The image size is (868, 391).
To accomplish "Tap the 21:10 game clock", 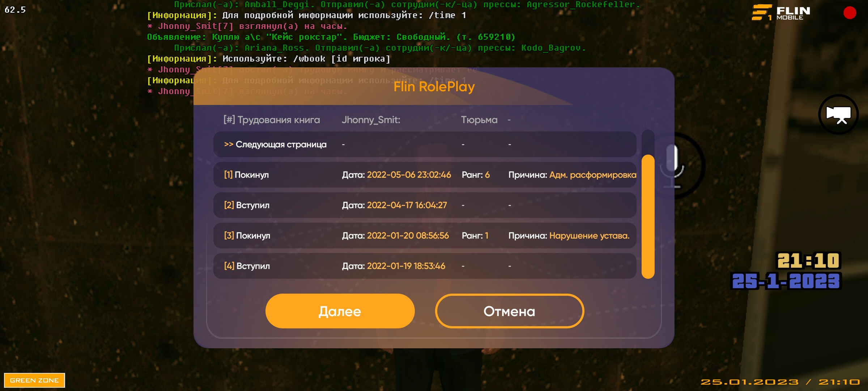I will pyautogui.click(x=808, y=261).
